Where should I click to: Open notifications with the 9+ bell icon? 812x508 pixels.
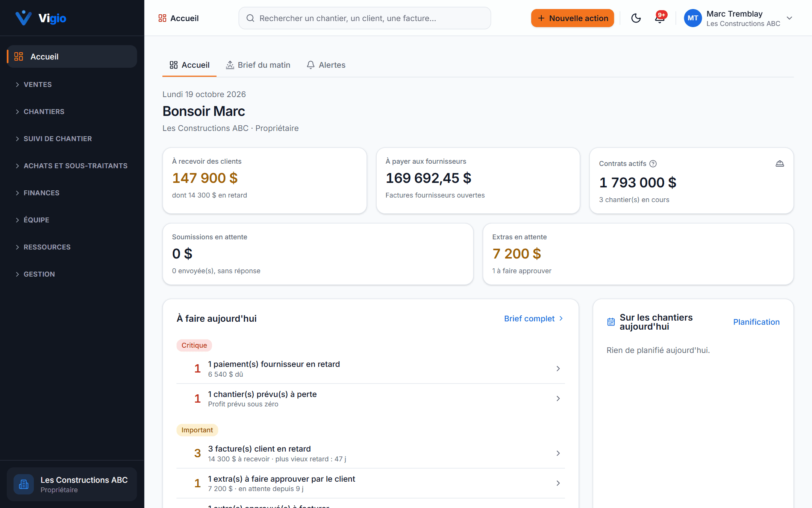[660, 18]
